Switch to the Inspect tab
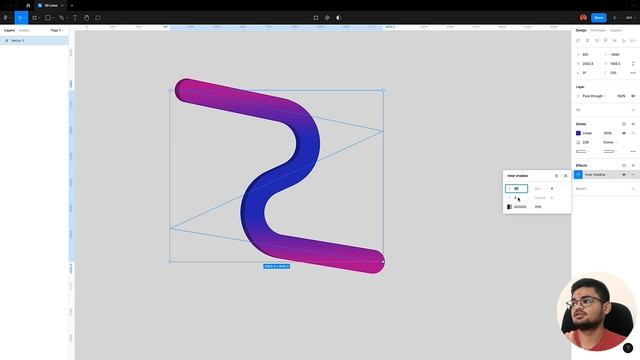 (x=616, y=30)
